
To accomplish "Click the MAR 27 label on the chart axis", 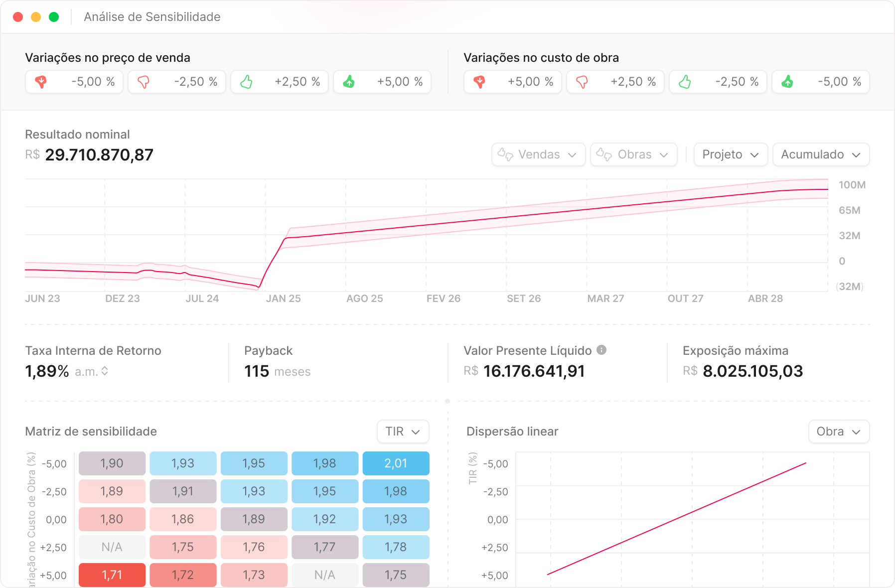I will 605,298.
